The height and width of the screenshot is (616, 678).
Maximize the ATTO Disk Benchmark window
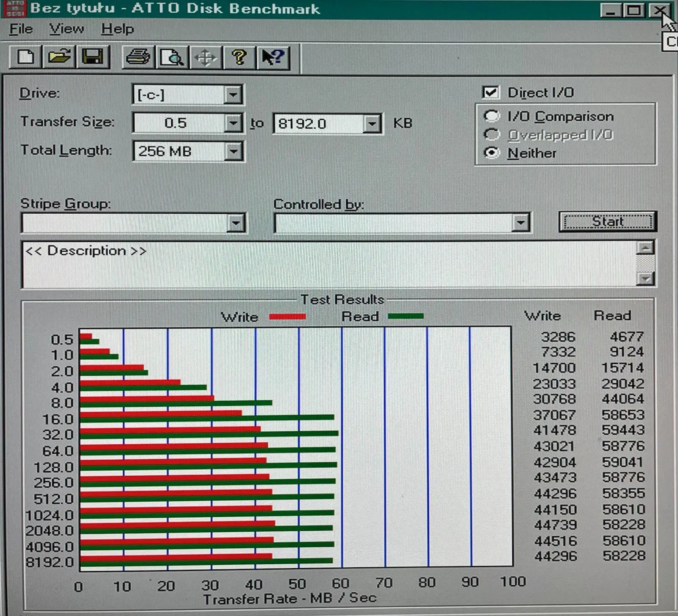(x=634, y=10)
